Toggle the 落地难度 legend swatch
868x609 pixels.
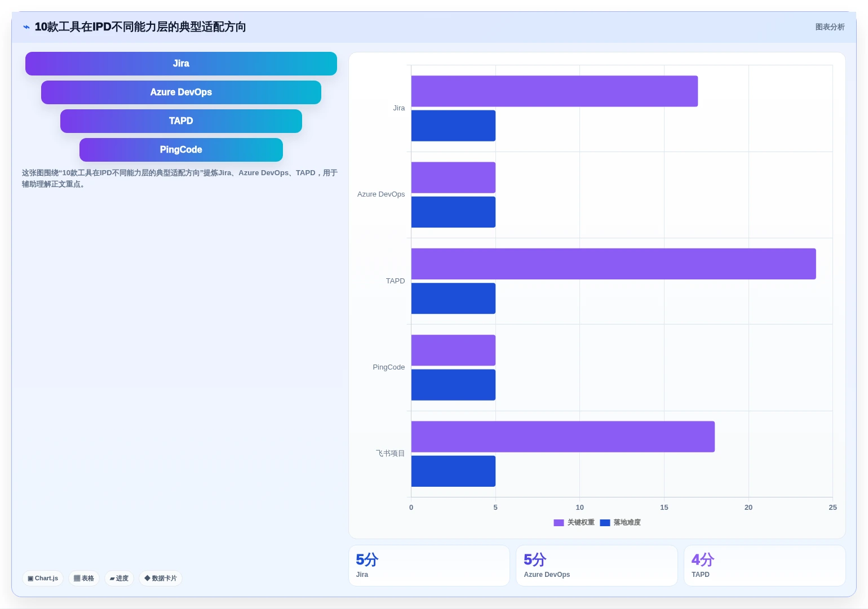coord(605,523)
